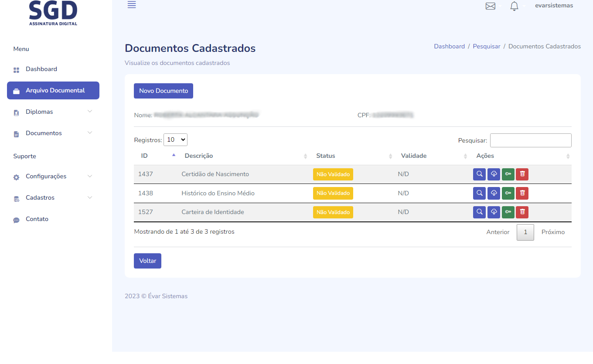Click the Pesquisar breadcrumb link

click(487, 46)
